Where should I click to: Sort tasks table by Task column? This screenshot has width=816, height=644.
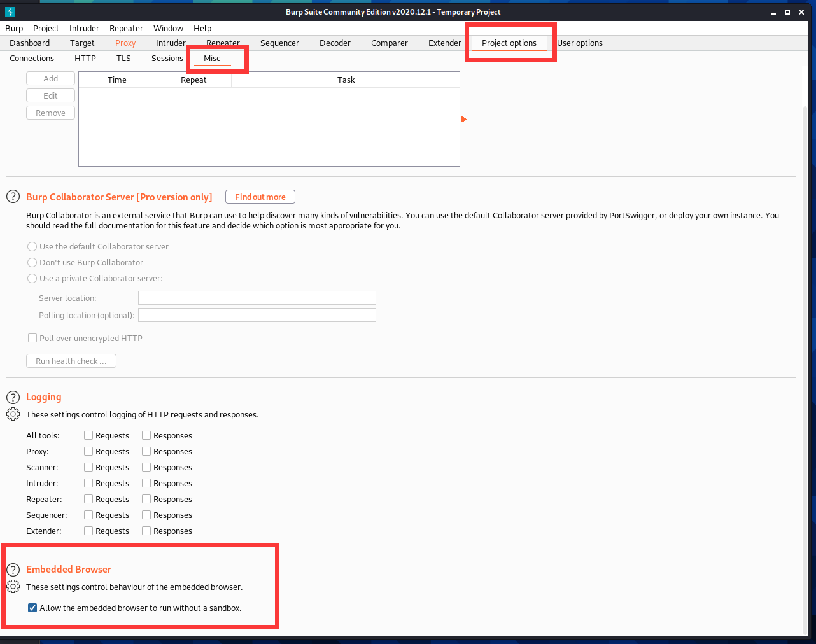(346, 80)
